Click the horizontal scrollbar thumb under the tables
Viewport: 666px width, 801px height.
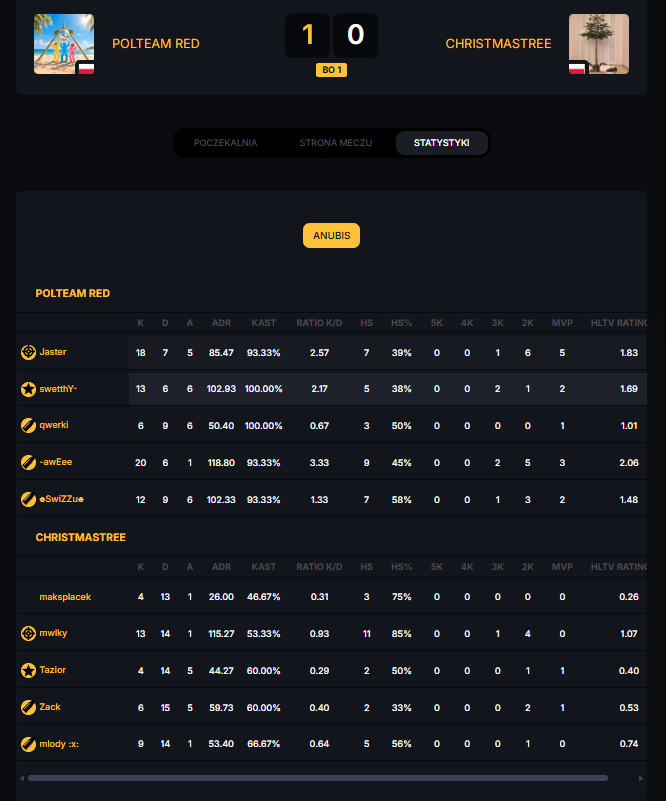[318, 778]
